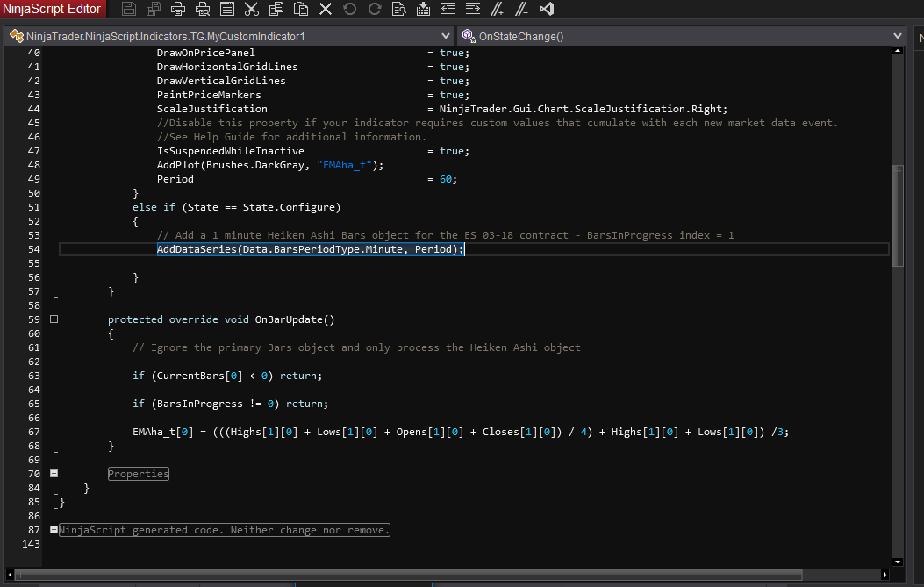Click the Redo arrow icon
The height and width of the screenshot is (587, 924).
coord(375,10)
